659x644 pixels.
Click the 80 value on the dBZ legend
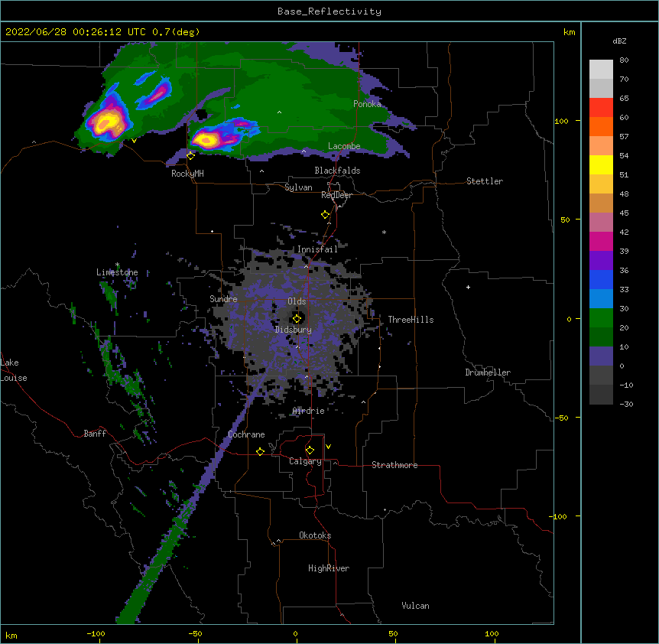[x=624, y=60]
